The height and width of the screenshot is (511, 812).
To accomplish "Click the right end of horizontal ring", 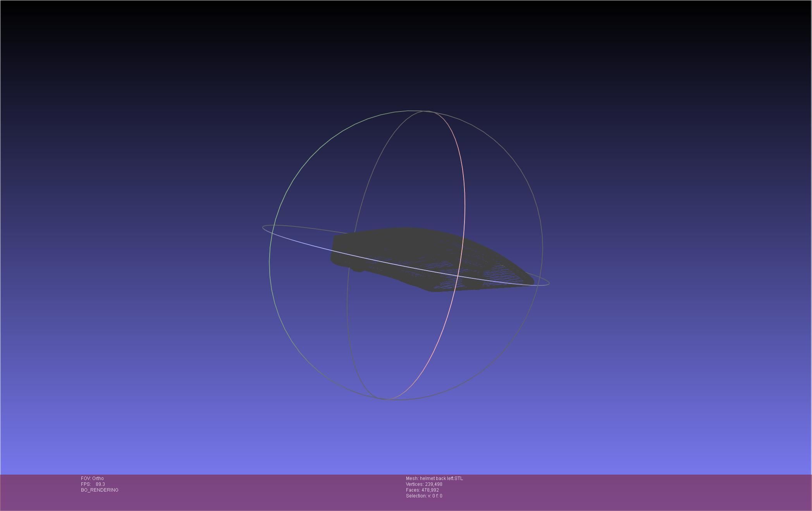I will pyautogui.click(x=549, y=283).
